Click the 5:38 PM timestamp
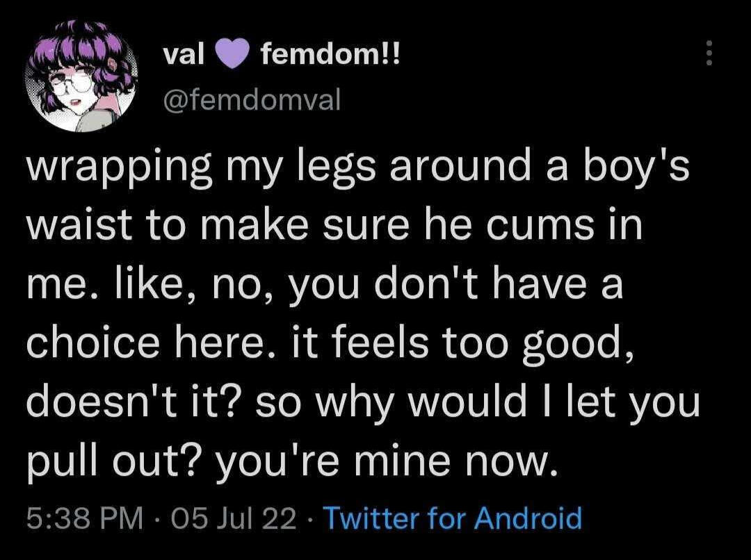Screen dimensions: 751x560 tap(85, 518)
